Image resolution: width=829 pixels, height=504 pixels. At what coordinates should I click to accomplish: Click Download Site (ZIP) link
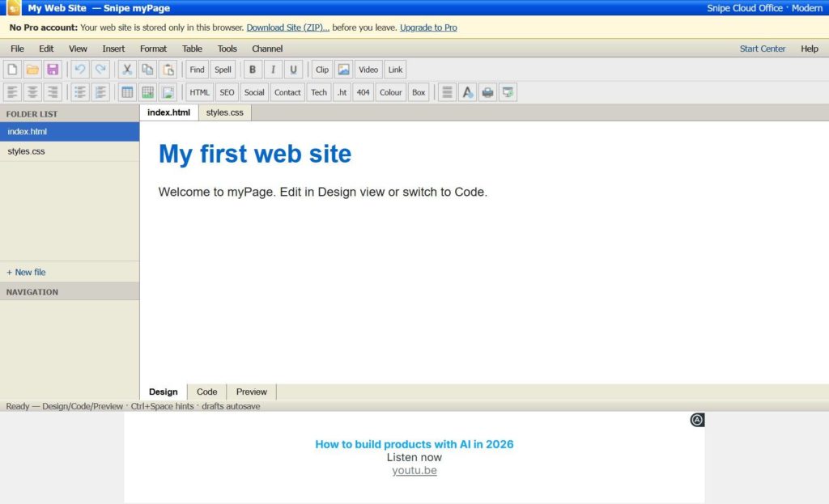(287, 28)
